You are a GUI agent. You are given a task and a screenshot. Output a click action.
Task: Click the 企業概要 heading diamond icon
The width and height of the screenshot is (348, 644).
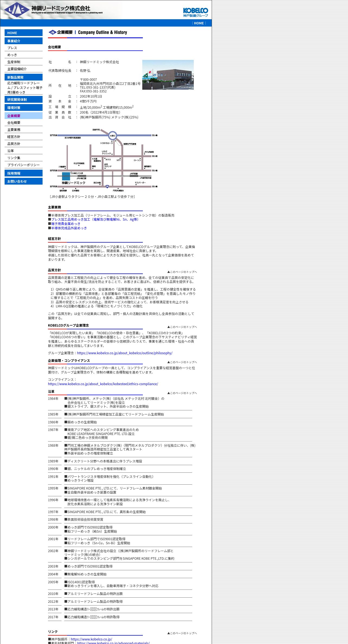point(52,32)
